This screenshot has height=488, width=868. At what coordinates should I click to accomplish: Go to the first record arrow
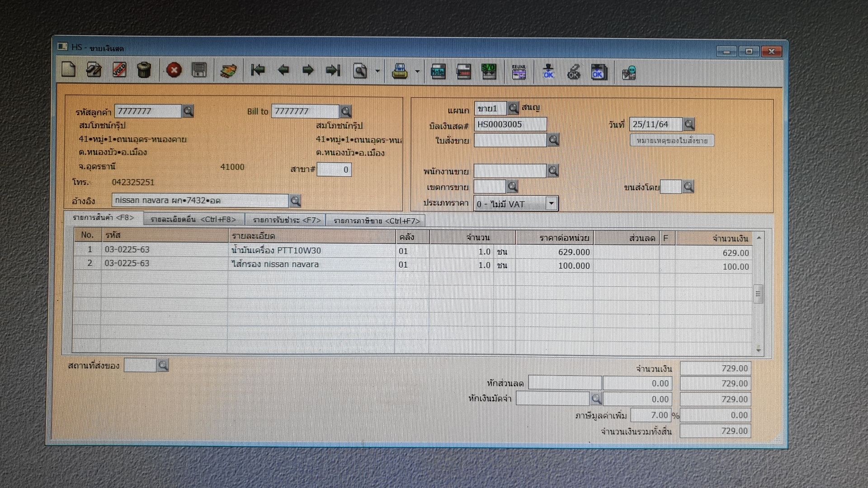point(258,70)
